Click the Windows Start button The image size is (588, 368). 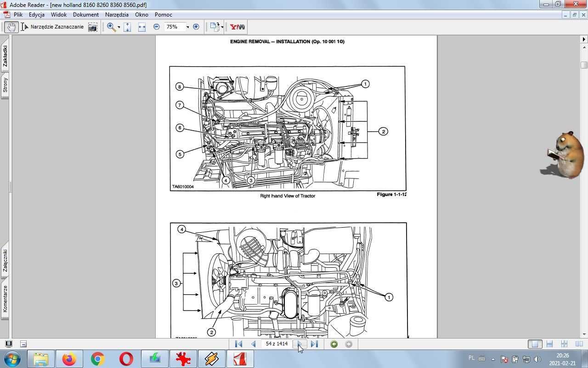(x=11, y=359)
